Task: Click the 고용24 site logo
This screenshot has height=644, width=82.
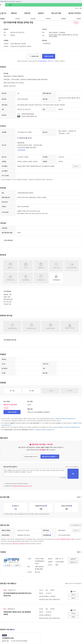Action: pos(3,13)
